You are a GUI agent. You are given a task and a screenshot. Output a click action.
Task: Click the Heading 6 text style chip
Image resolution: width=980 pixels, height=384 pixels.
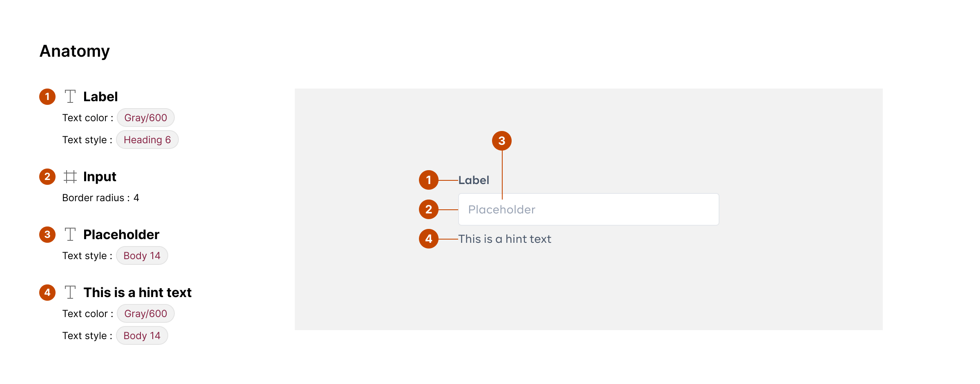[x=147, y=140]
